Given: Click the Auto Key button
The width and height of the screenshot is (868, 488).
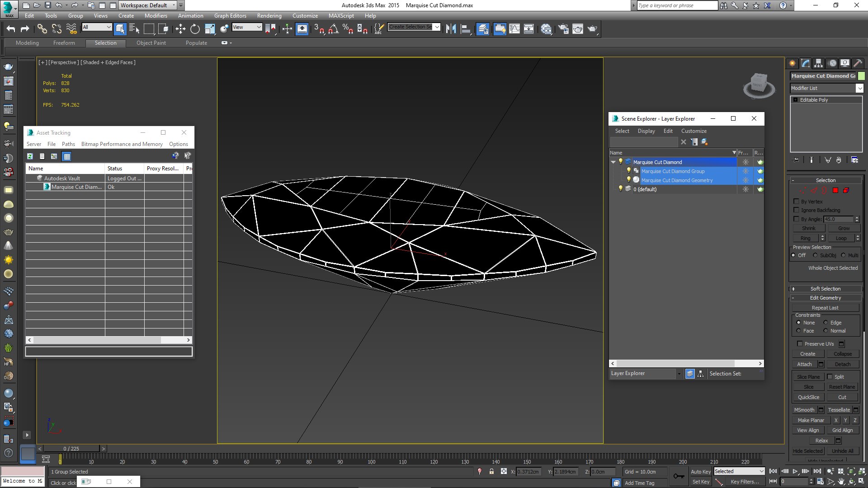Looking at the screenshot, I should click(700, 471).
